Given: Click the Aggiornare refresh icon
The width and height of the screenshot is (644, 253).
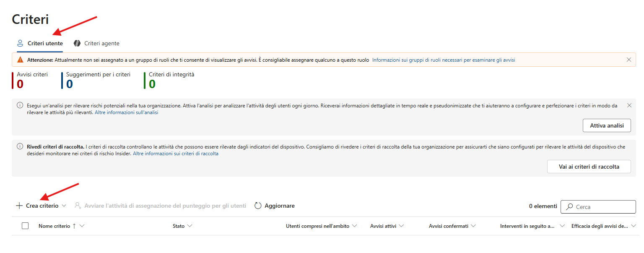Looking at the screenshot, I should tap(258, 206).
